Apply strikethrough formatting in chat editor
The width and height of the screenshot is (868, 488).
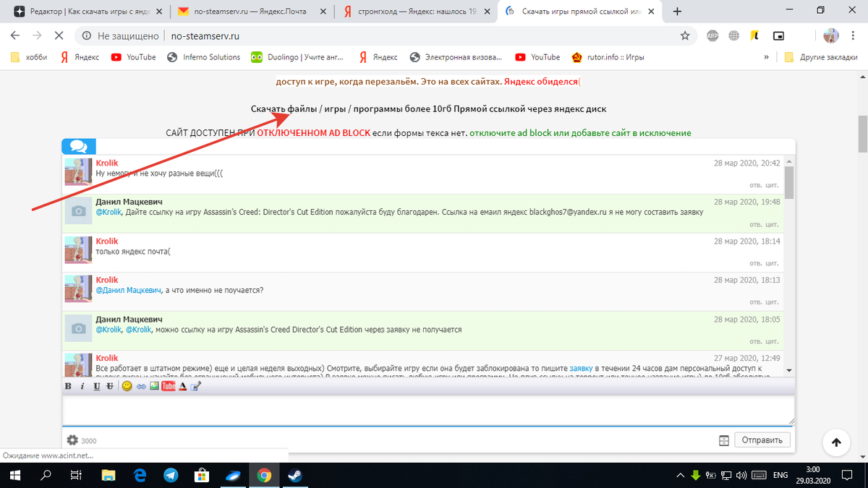click(109, 387)
